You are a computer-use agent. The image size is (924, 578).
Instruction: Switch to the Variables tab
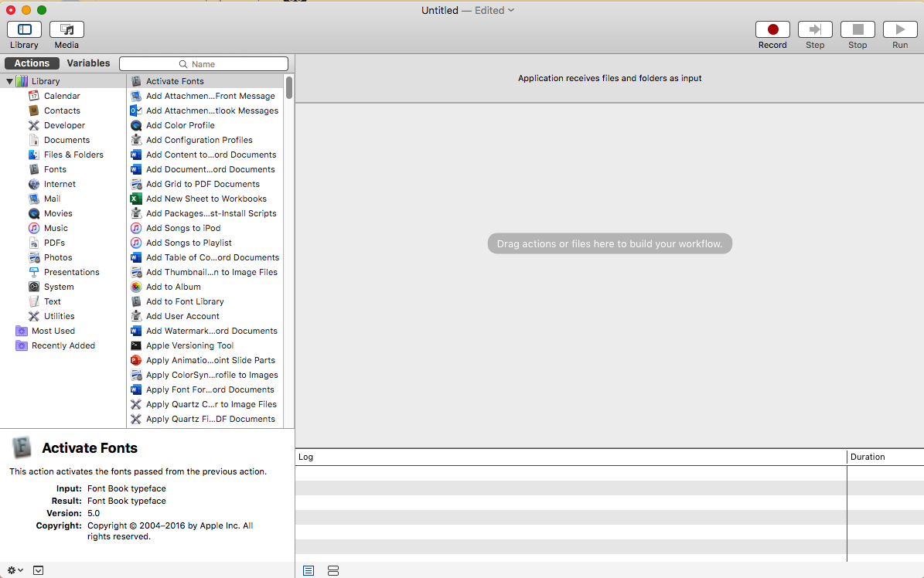(88, 63)
